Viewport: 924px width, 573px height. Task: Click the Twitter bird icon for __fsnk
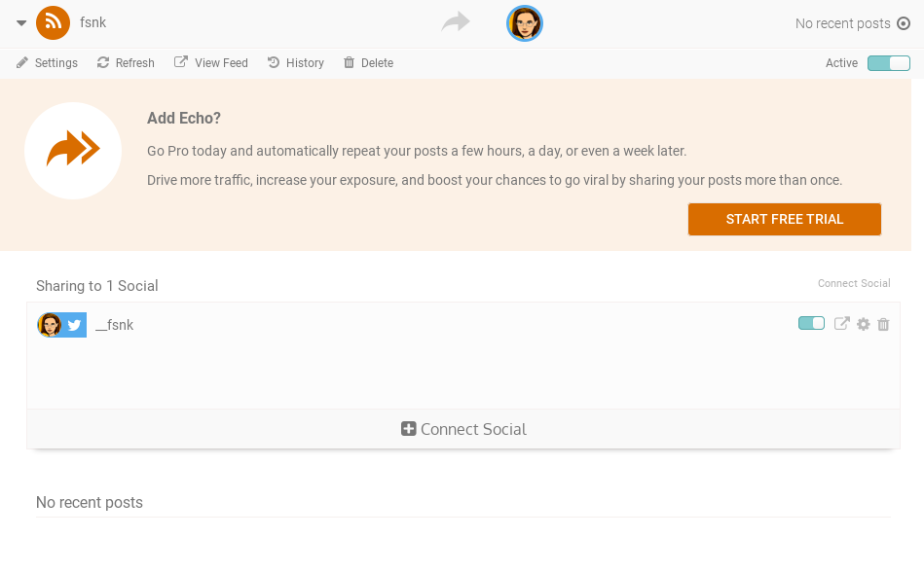coord(75,325)
